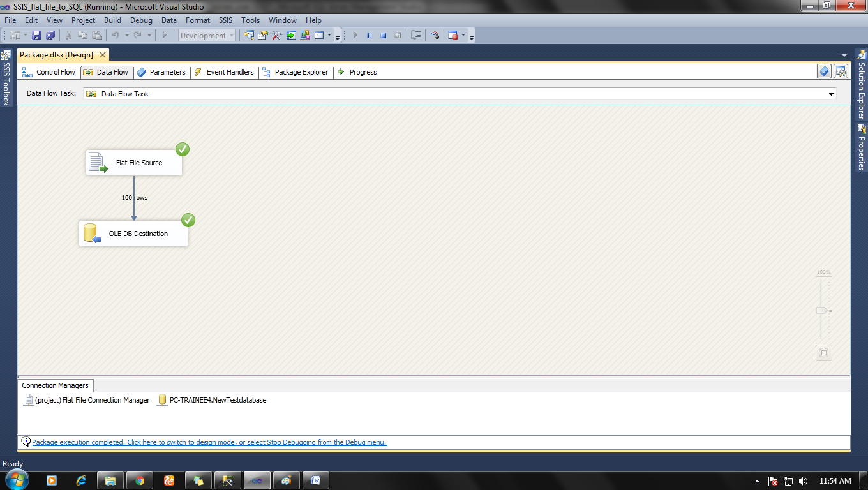Open the Debug menu
Image resolution: width=868 pixels, height=490 pixels.
tap(141, 20)
